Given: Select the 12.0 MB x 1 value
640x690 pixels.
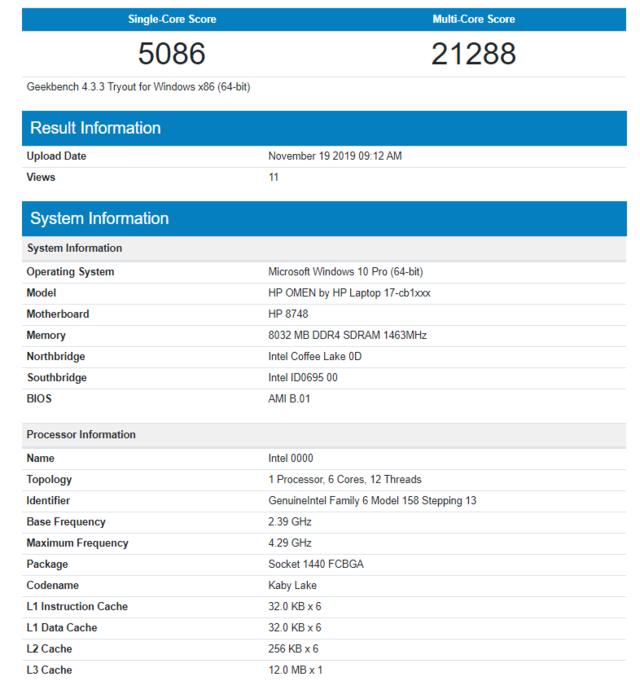Looking at the screenshot, I should (295, 669).
